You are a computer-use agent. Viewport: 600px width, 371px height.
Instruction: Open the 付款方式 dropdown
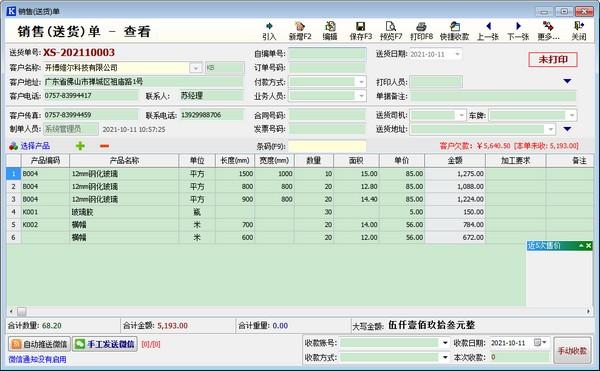click(x=361, y=82)
